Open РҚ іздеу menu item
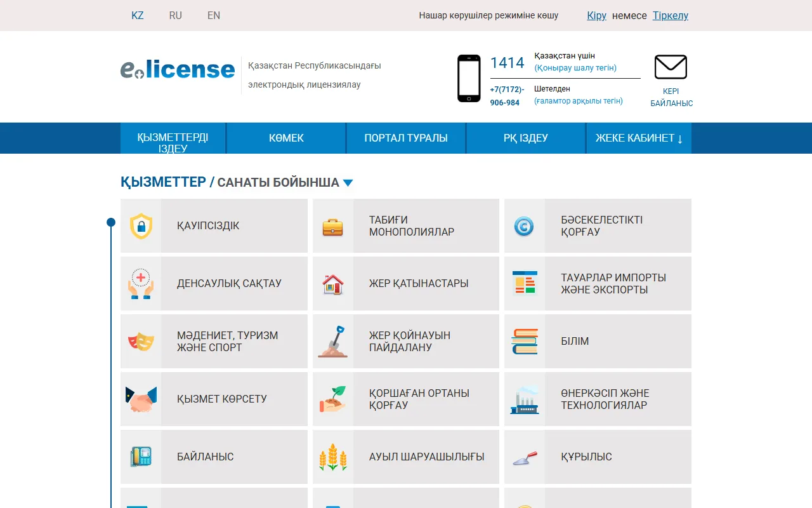812x508 pixels. [x=526, y=138]
